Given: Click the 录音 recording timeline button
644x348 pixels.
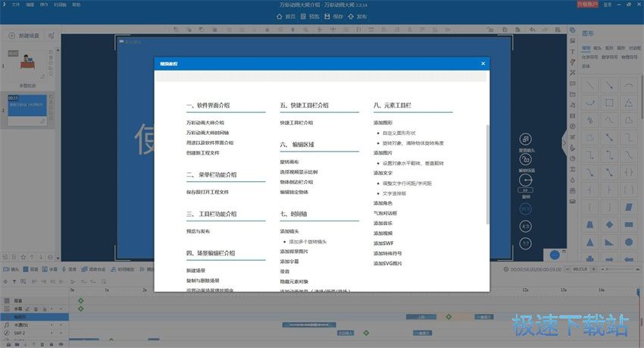Looking at the screenshot, I should click(x=70, y=269).
